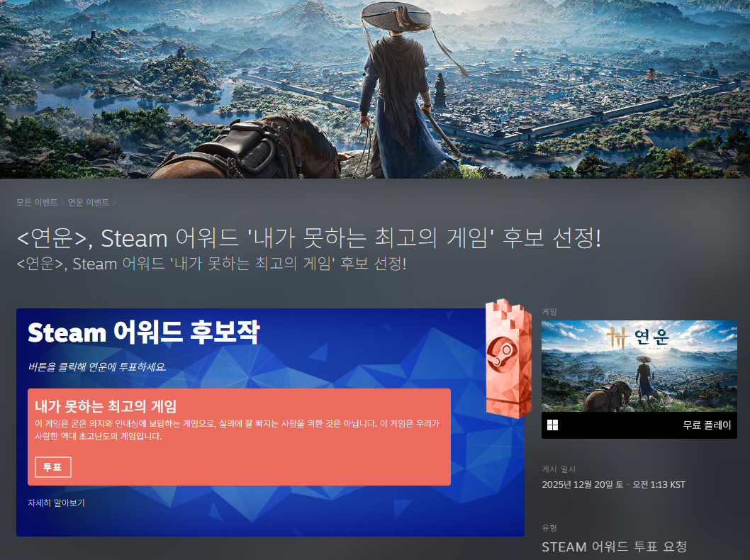Click the posting date '2025년 12월 20일 토'
This screenshot has width=750, height=560.
582,484
